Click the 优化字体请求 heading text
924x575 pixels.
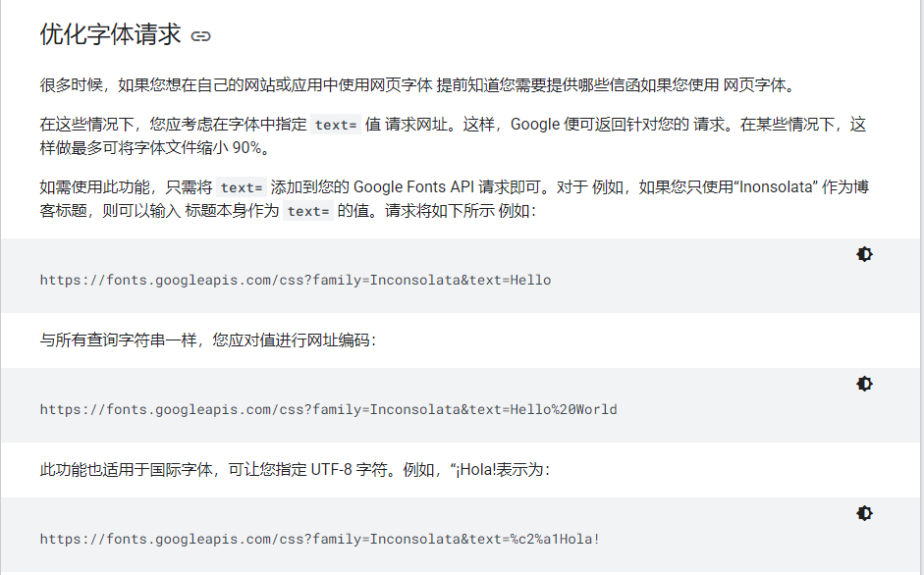pos(110,35)
